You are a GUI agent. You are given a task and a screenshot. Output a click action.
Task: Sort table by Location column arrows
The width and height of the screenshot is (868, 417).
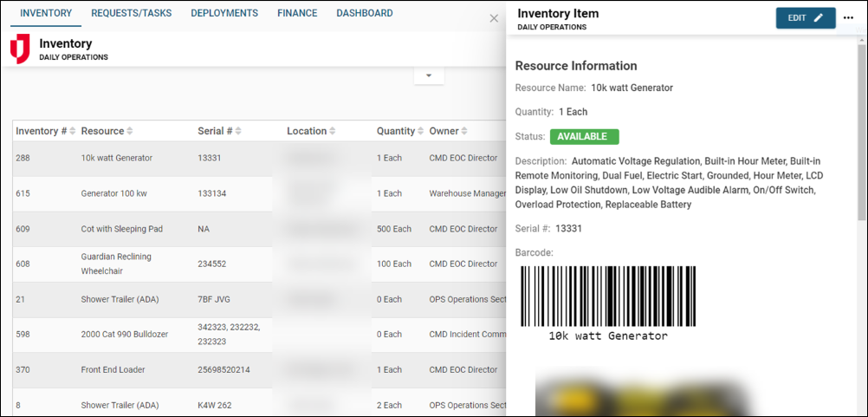click(x=333, y=131)
